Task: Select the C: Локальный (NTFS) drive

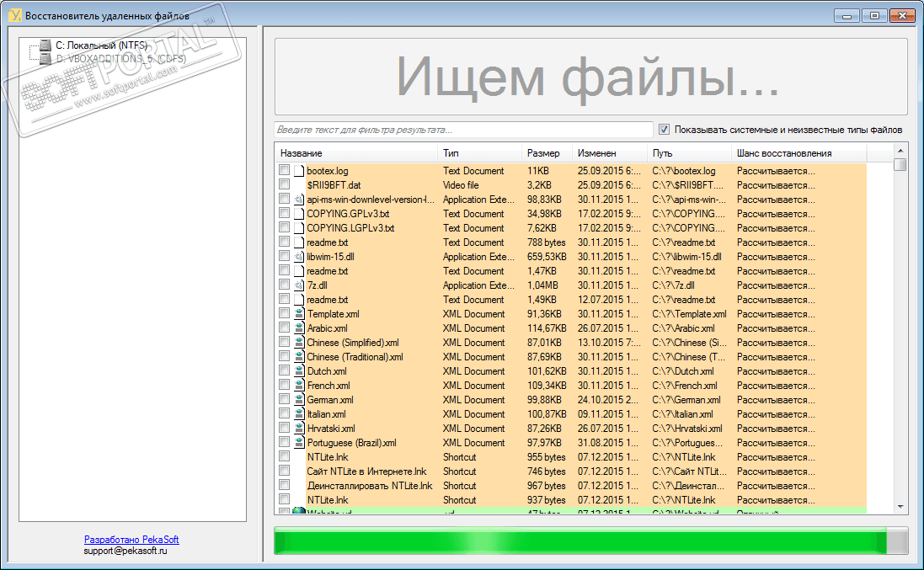Action: click(x=101, y=45)
